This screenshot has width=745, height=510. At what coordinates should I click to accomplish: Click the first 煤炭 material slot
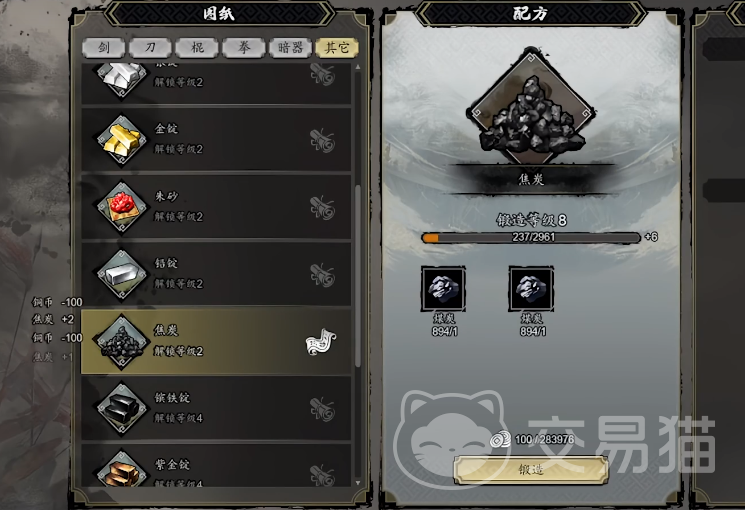point(443,289)
